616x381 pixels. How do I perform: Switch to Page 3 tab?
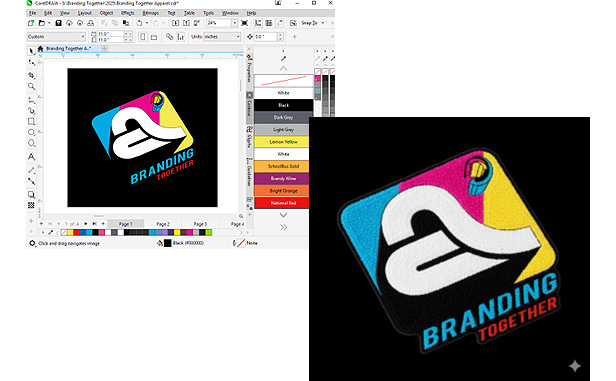click(x=200, y=224)
